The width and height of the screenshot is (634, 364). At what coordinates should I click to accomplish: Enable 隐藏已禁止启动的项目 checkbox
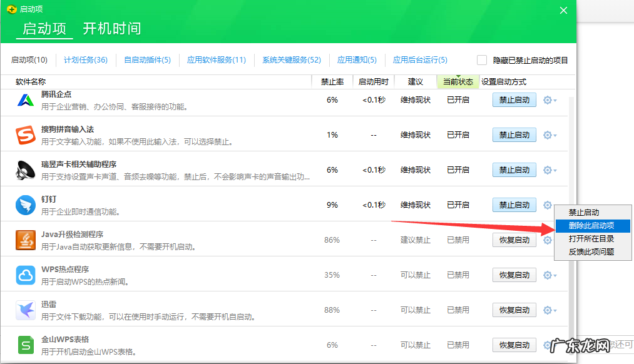point(481,60)
